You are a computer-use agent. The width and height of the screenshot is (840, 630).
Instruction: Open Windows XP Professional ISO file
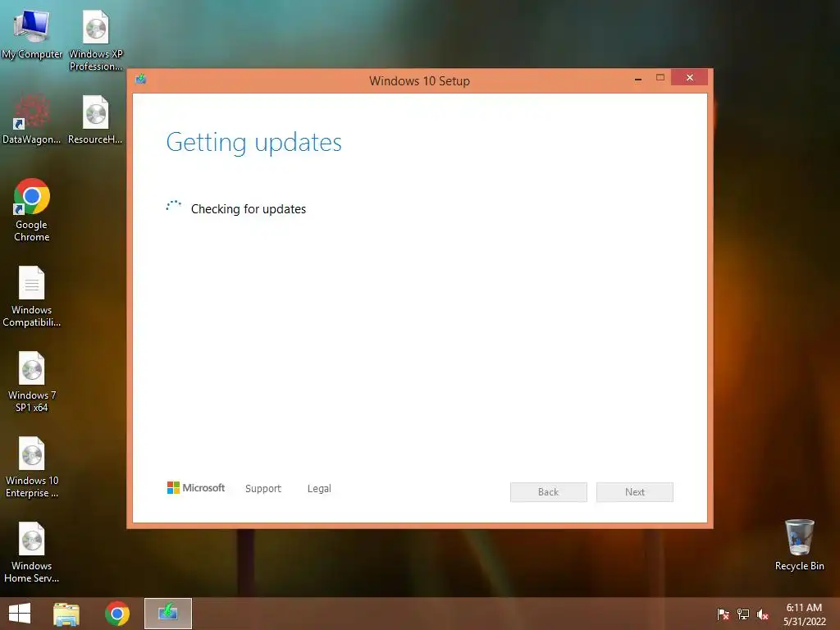[96, 39]
